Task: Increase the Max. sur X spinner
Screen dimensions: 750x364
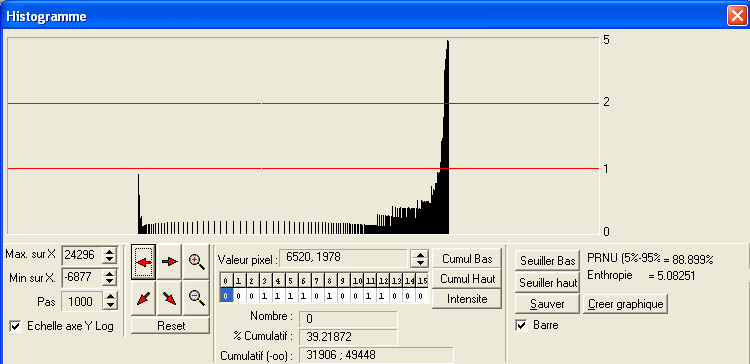Action: [x=110, y=252]
